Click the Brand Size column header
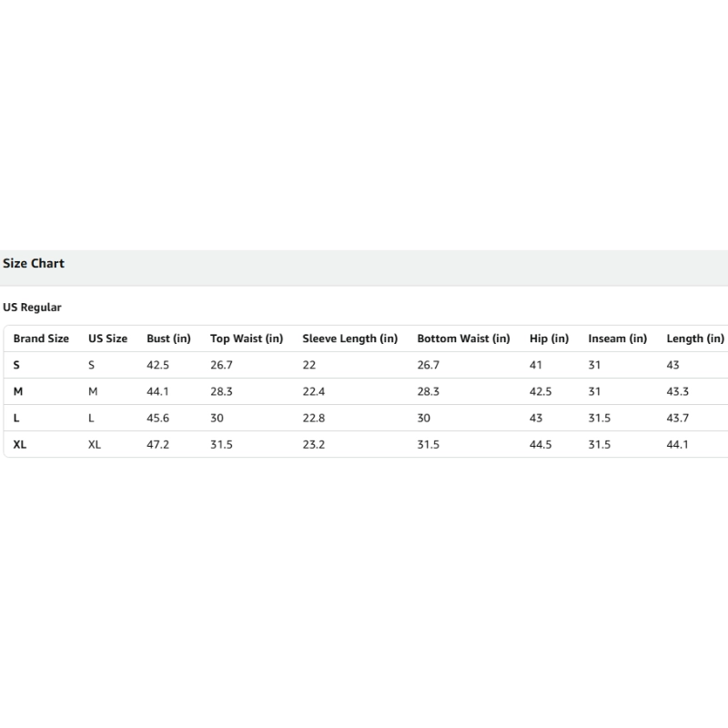 41,339
